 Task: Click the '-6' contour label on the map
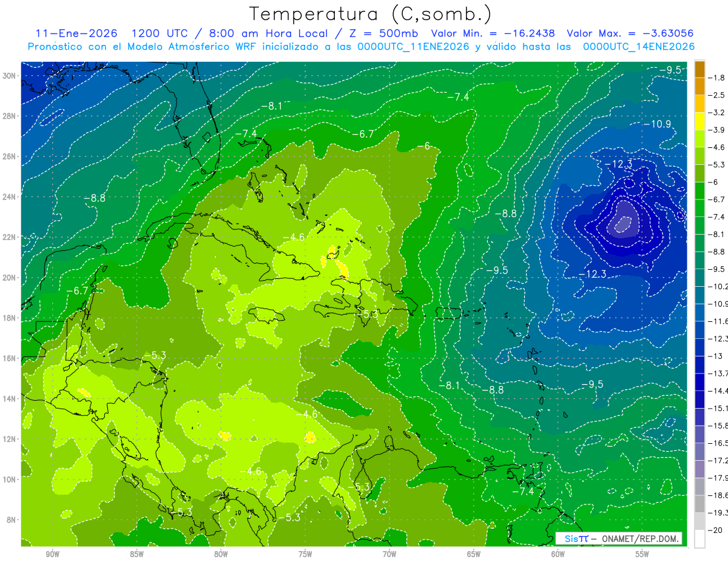[425, 146]
